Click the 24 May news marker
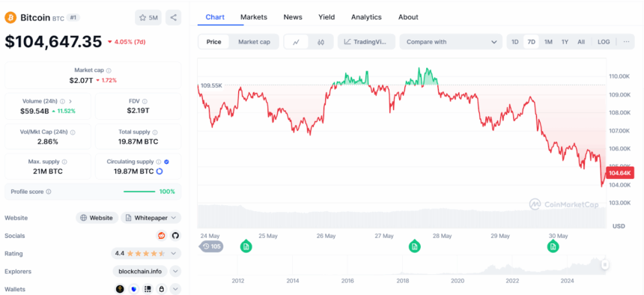 pos(246,246)
